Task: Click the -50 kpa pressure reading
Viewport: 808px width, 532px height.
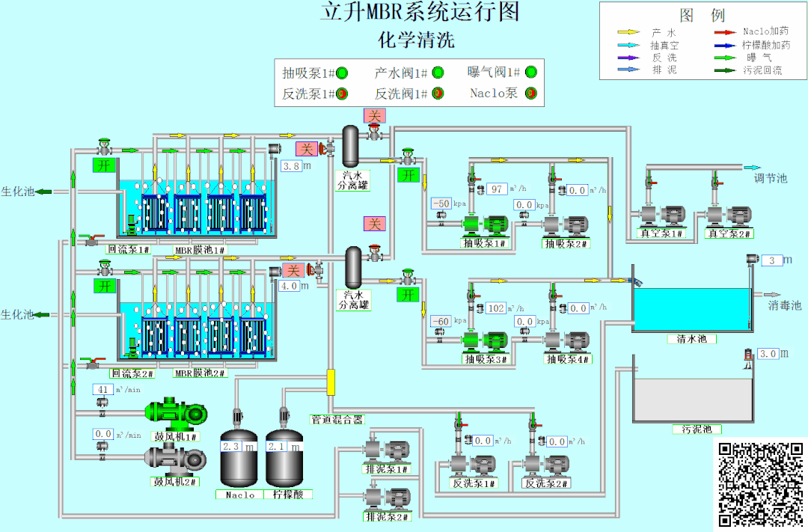Action: [x=441, y=203]
